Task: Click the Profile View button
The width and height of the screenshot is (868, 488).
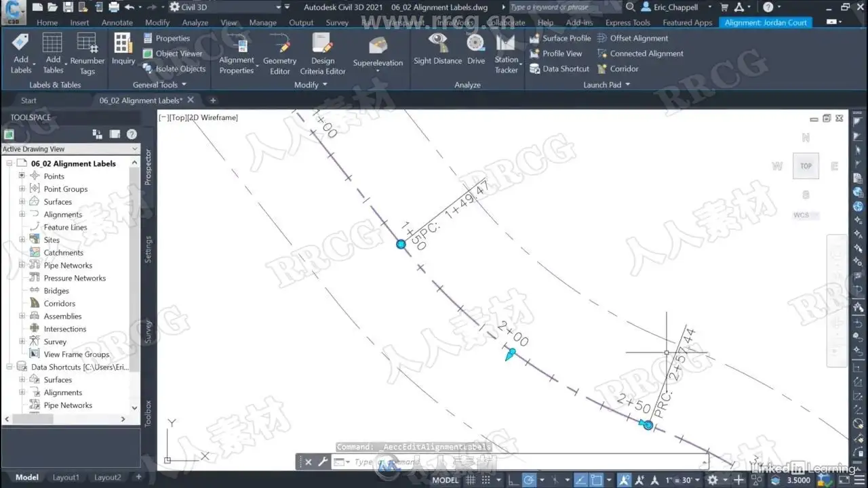Action: point(555,54)
